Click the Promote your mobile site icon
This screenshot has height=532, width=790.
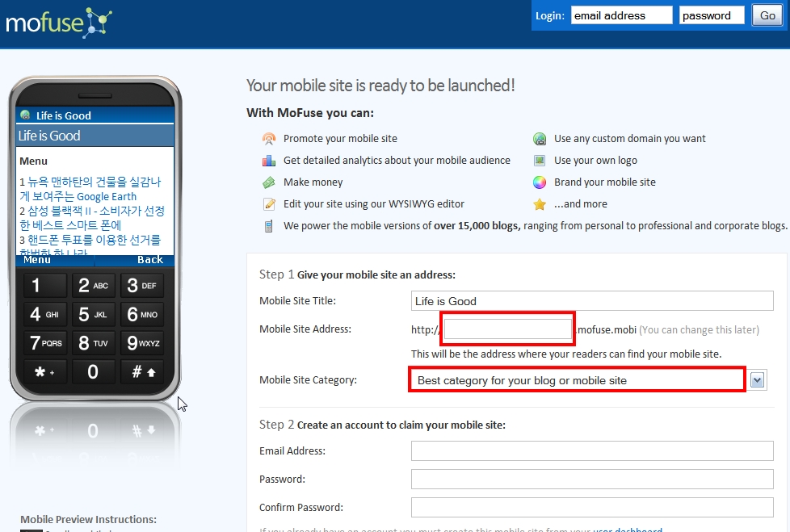269,139
